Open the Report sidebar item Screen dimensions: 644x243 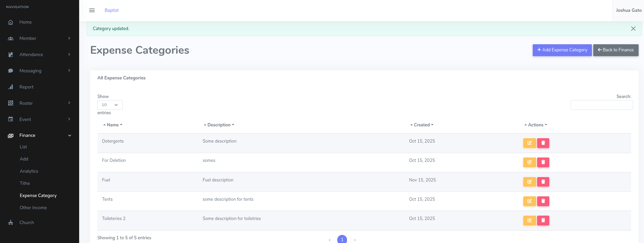point(26,87)
